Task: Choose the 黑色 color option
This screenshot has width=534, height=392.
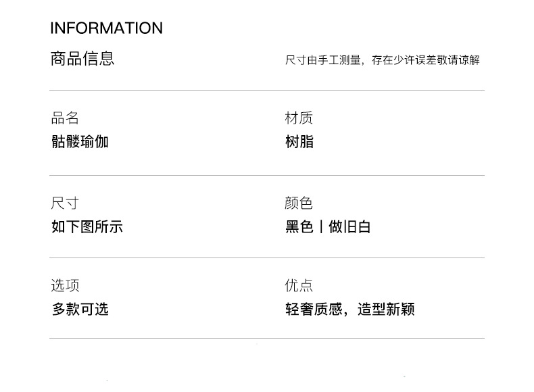Action: tap(299, 227)
